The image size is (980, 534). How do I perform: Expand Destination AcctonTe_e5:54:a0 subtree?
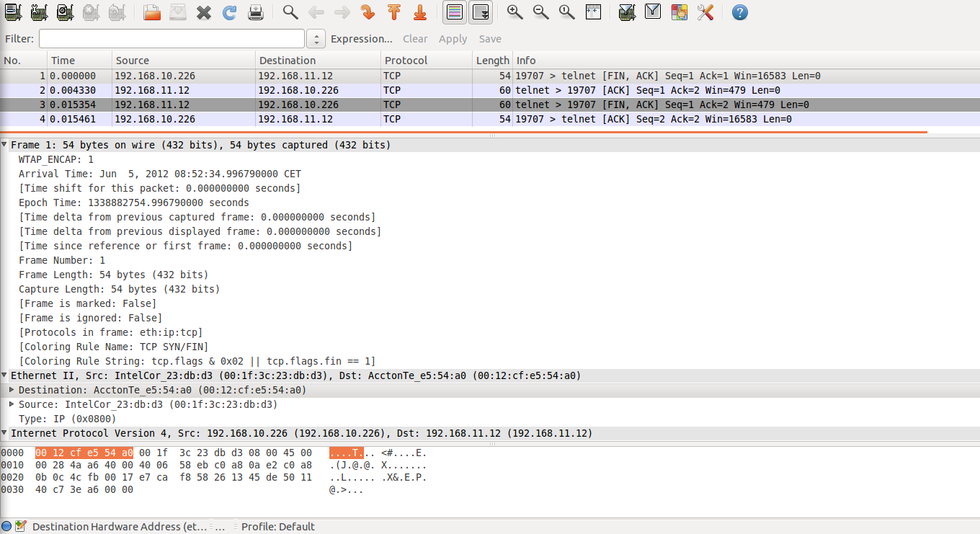12,390
